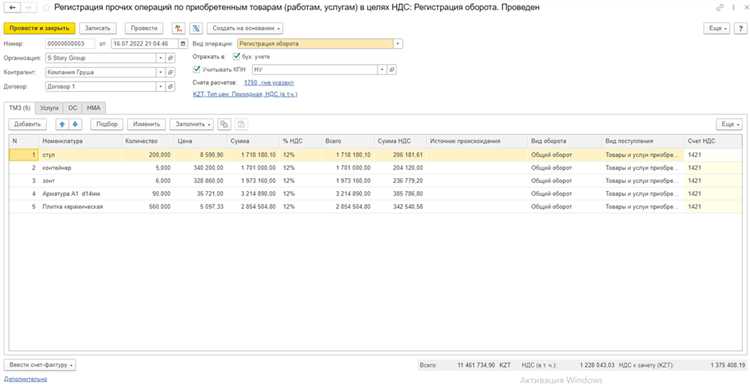Click the Добавить row button
750x384 pixels.
coord(27,124)
